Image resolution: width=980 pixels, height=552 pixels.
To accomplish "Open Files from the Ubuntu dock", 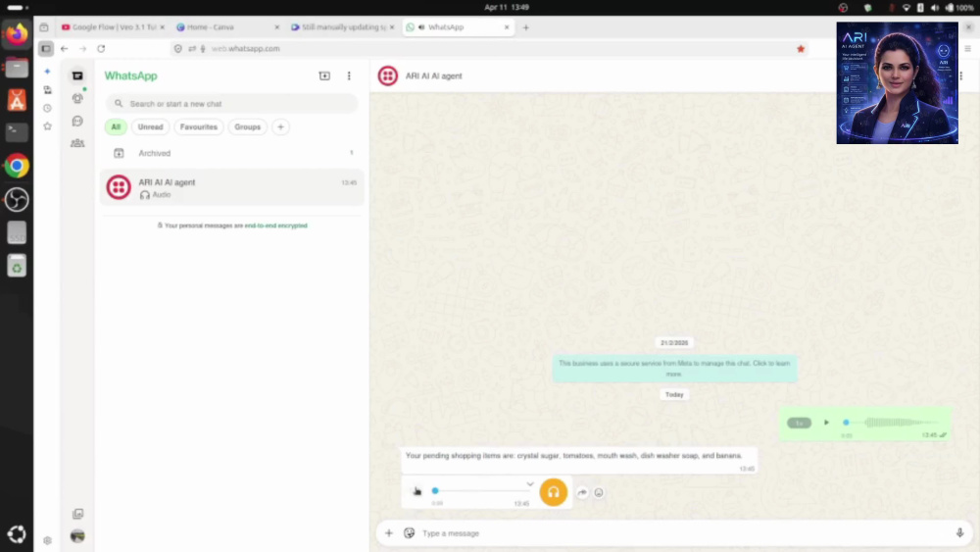I will click(17, 67).
